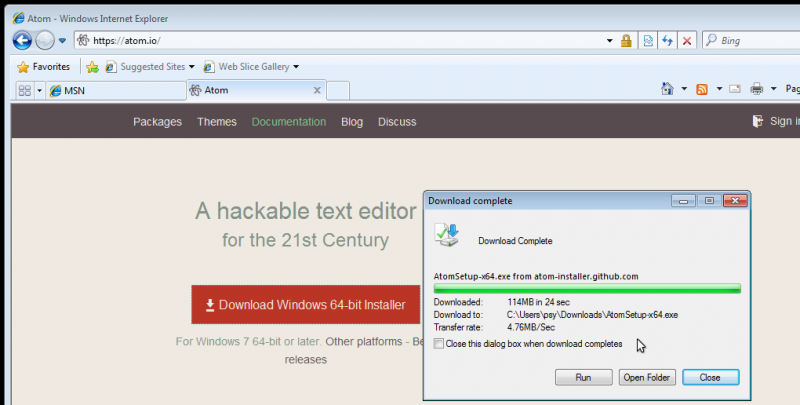Click the Close button in download dialog
The height and width of the screenshot is (405, 800).
coord(710,377)
